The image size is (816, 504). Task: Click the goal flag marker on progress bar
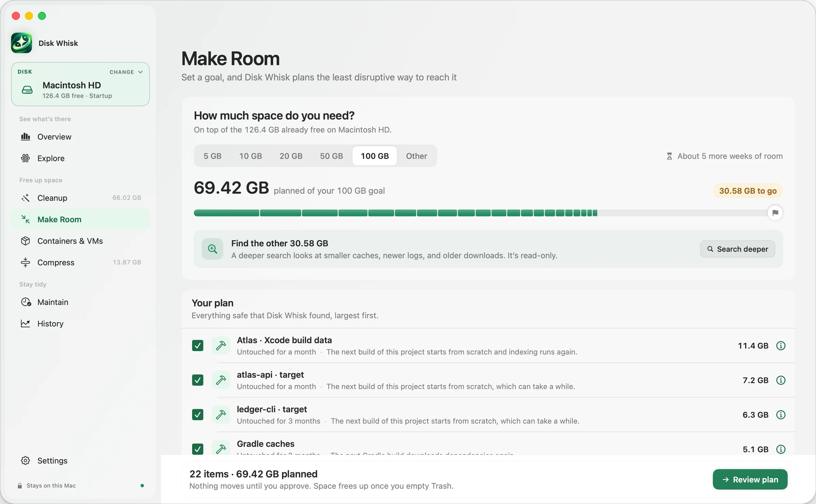click(775, 213)
